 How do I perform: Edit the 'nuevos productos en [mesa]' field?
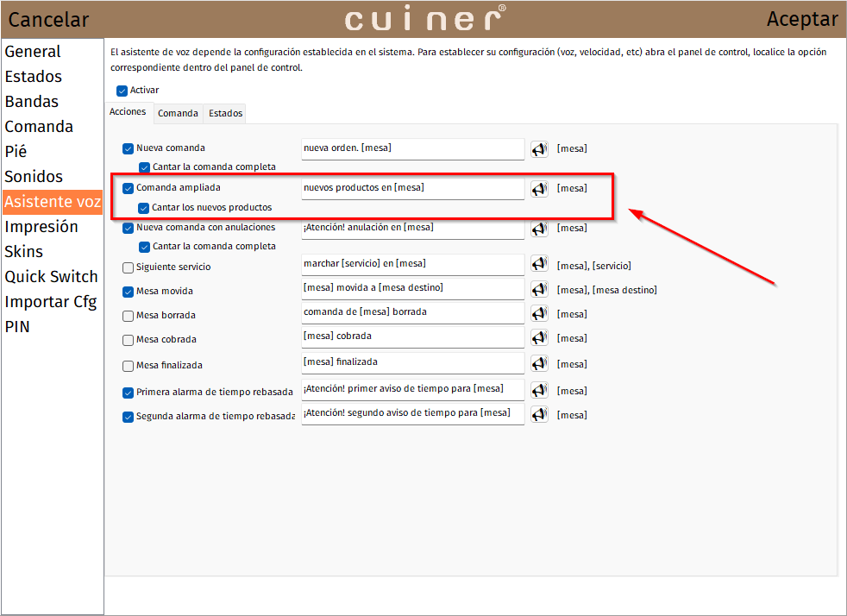point(412,189)
